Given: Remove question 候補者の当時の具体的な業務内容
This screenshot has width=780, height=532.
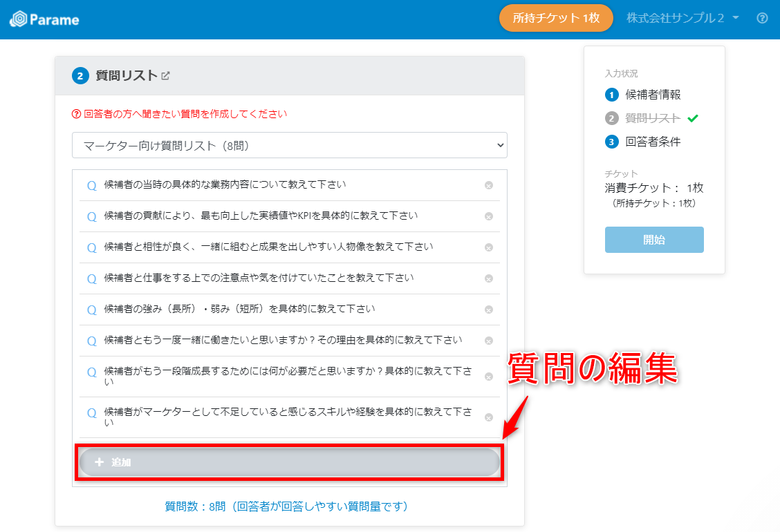Looking at the screenshot, I should [488, 185].
